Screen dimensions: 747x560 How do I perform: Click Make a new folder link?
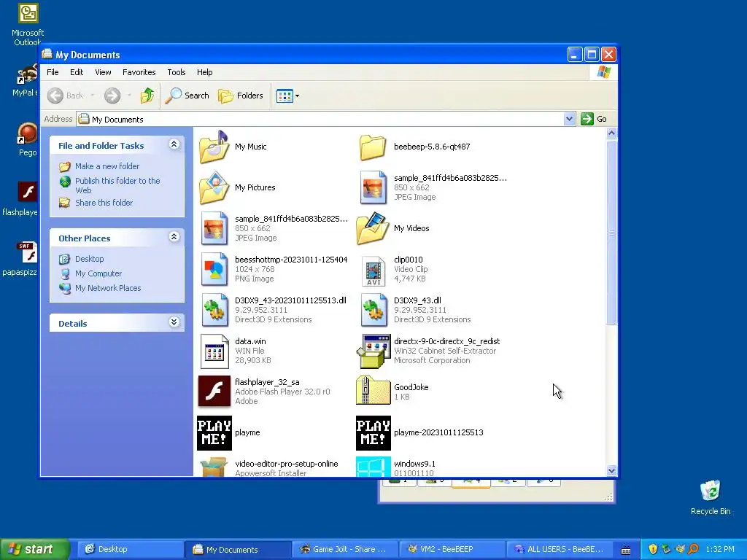[107, 166]
